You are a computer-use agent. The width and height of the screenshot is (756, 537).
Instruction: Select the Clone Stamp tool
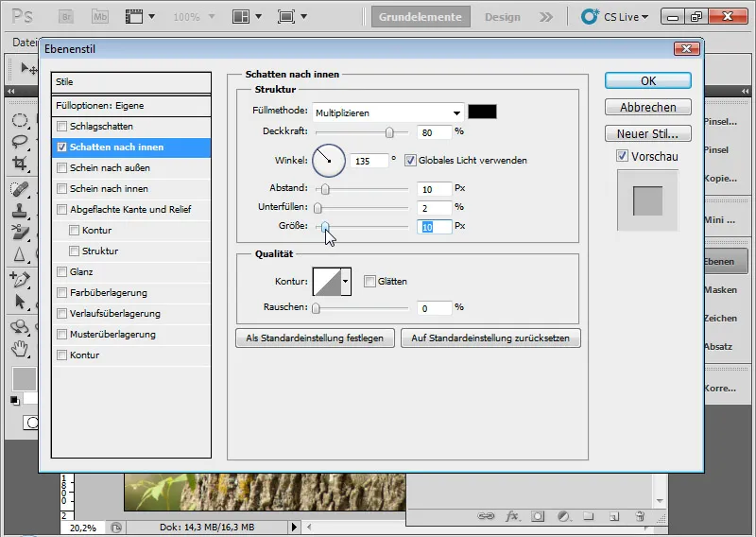click(x=19, y=211)
